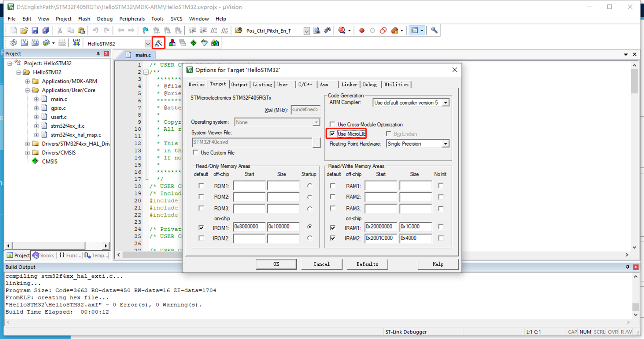The image size is (644, 339).
Task: Open Manage Run-Time Environment green diamond
Action: coord(193,43)
